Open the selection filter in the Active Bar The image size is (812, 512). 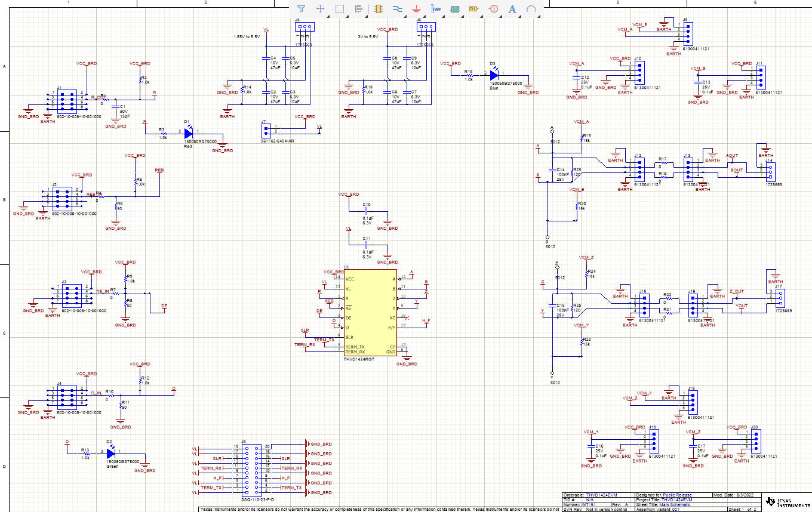pyautogui.click(x=301, y=9)
